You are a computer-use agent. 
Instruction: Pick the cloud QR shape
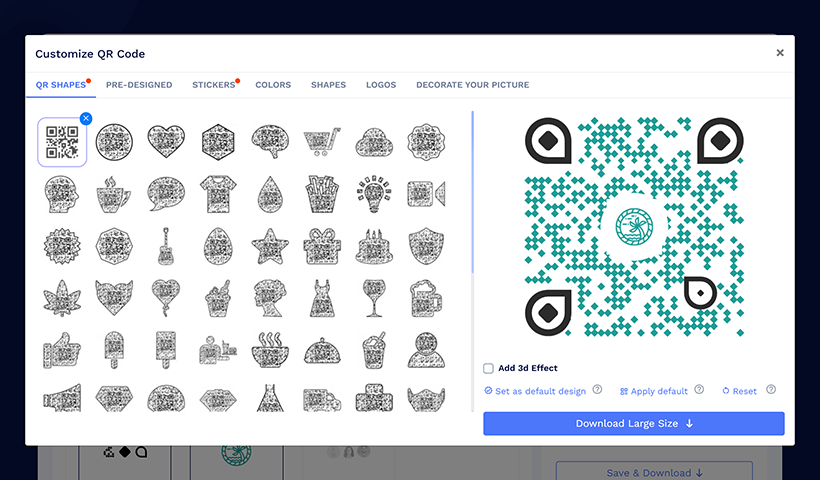point(374,142)
